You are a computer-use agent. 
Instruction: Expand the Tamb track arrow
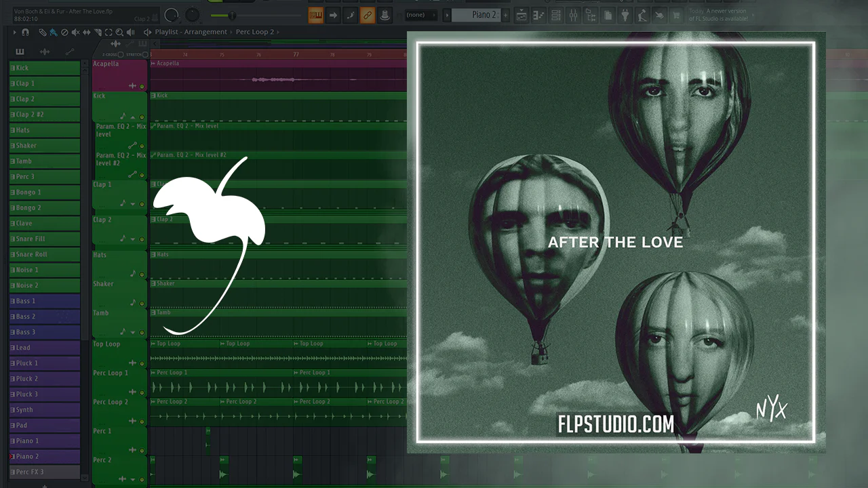(133, 332)
